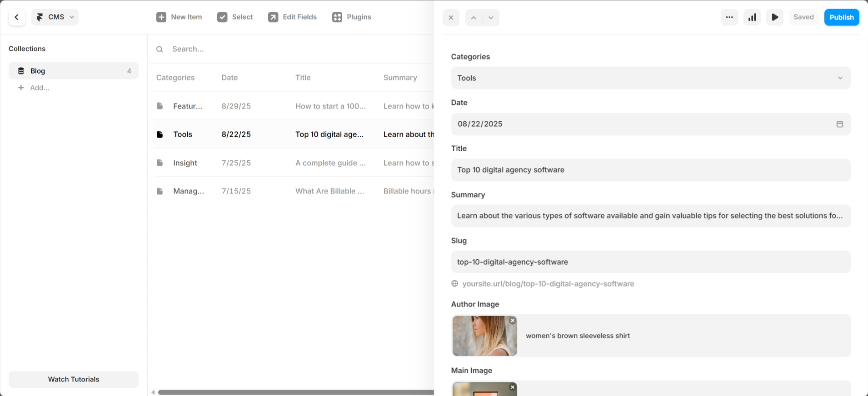This screenshot has height=396, width=868.
Task: Open the yoursite.url blog link
Action: pos(548,284)
